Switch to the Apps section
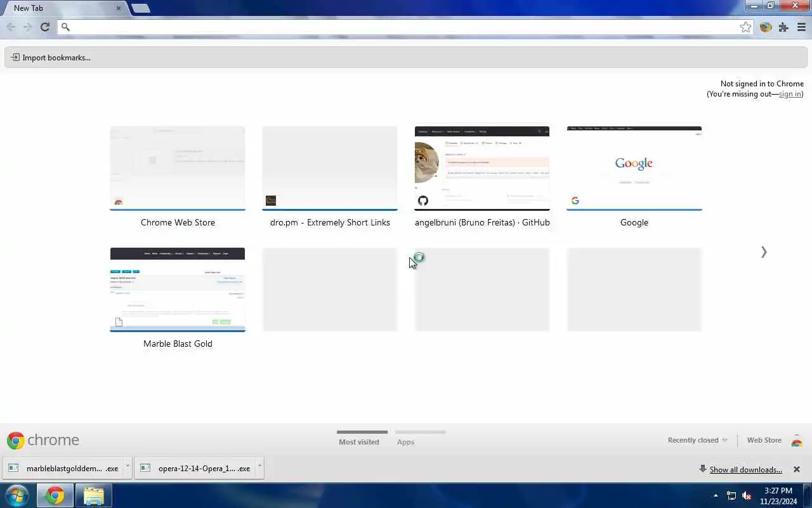The height and width of the screenshot is (508, 812). [x=405, y=442]
